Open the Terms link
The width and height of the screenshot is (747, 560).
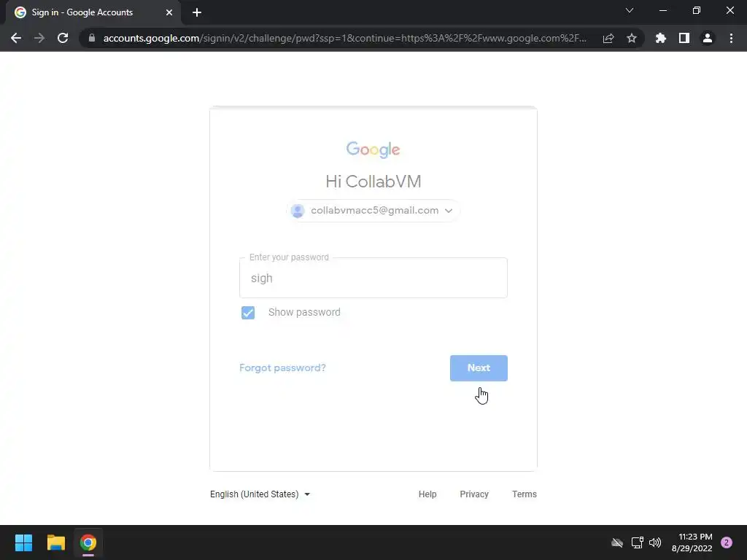point(524,494)
